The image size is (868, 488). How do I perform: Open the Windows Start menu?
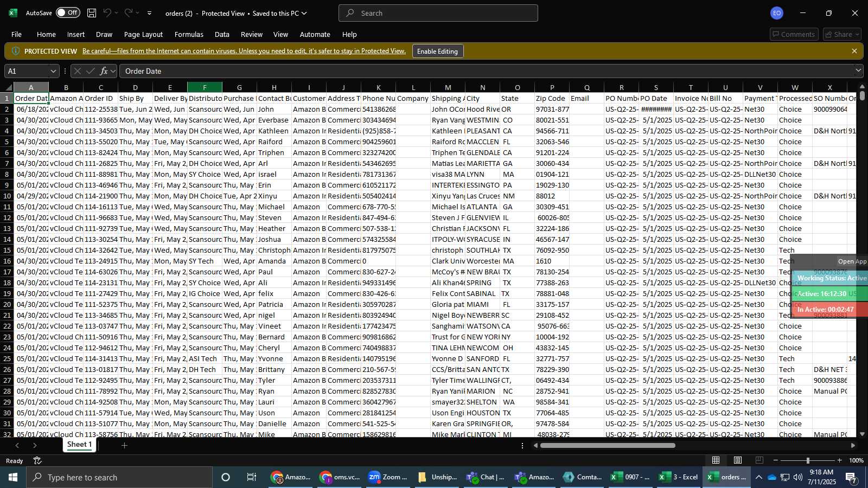13,477
